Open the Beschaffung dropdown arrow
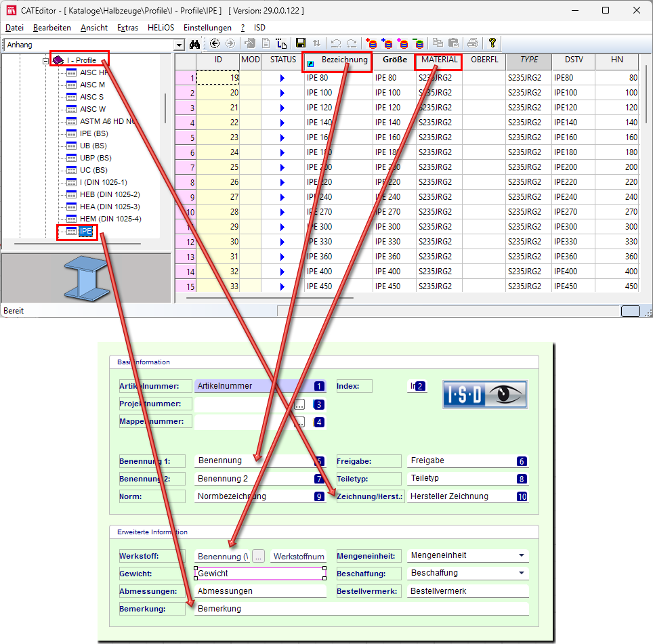This screenshot has height=644, width=653. (521, 573)
